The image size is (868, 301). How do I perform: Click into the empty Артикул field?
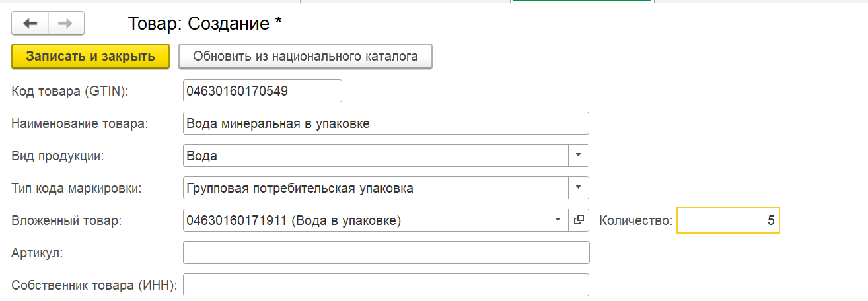(386, 253)
